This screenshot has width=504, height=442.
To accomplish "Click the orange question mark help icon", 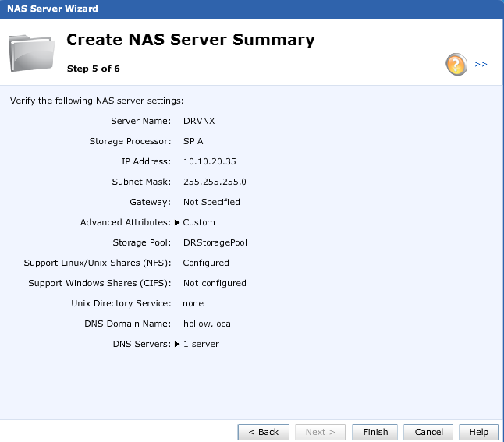I will (x=456, y=64).
